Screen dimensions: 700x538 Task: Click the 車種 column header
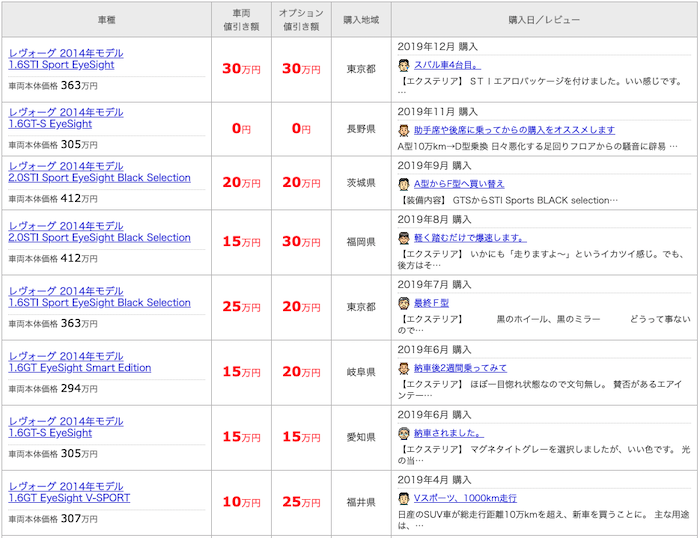[107, 20]
